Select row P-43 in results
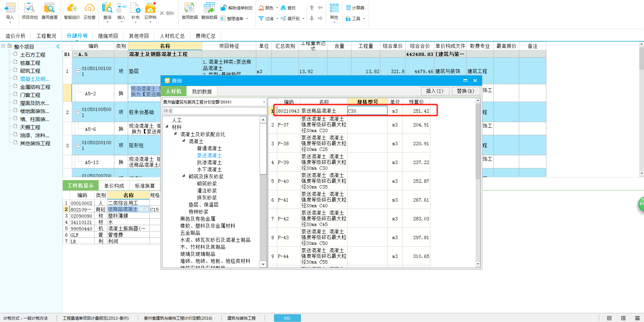Viewport: 644px width, 322px height. (x=349, y=237)
